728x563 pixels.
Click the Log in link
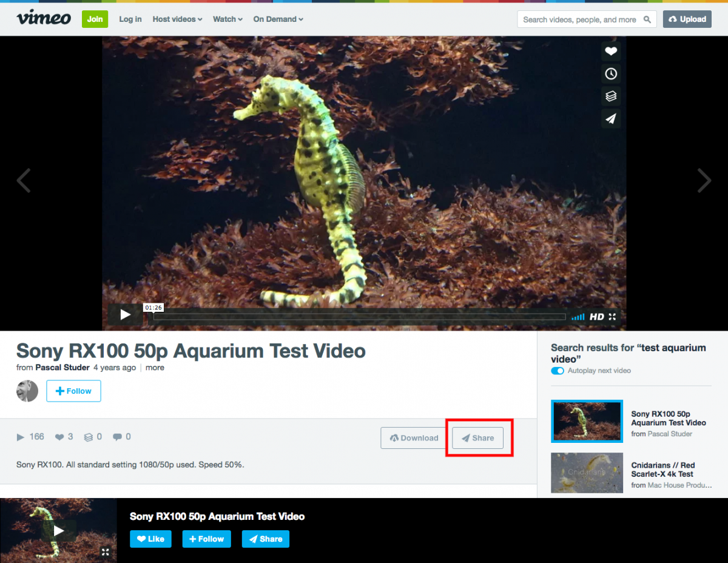pos(130,19)
